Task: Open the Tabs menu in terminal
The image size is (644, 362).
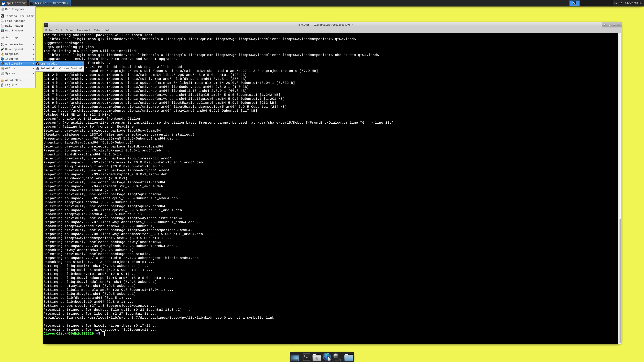Action: point(97,30)
